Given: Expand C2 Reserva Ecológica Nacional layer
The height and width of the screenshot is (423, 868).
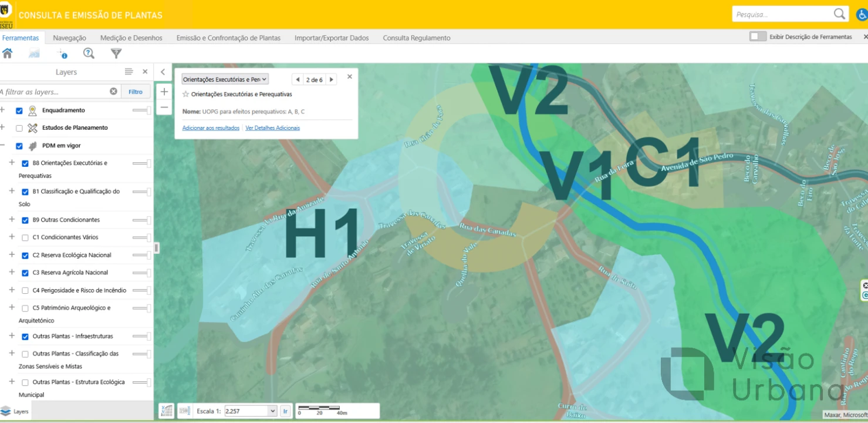Looking at the screenshot, I should [12, 254].
